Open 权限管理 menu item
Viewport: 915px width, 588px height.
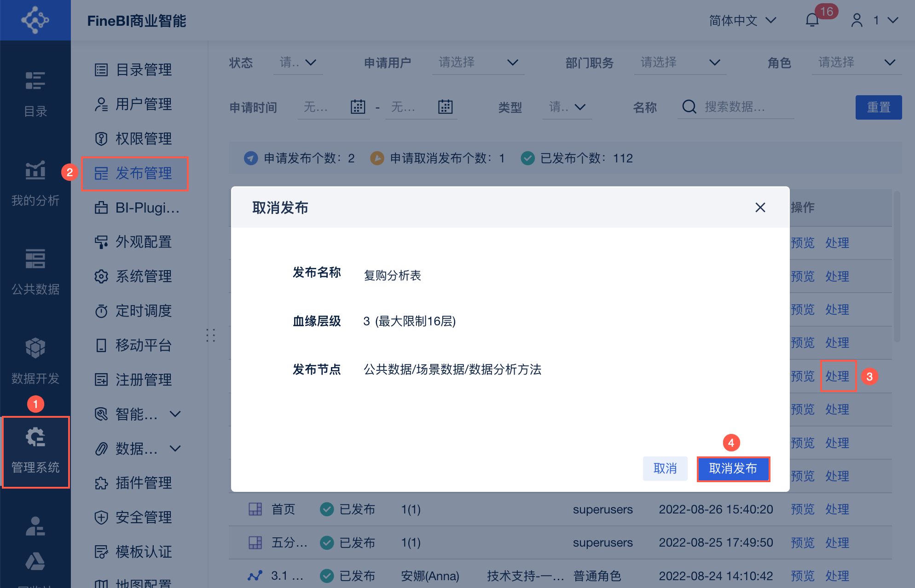[x=134, y=138]
